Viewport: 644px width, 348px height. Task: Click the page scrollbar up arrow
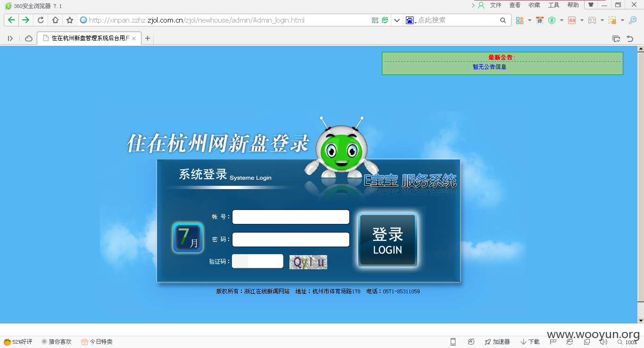point(641,49)
